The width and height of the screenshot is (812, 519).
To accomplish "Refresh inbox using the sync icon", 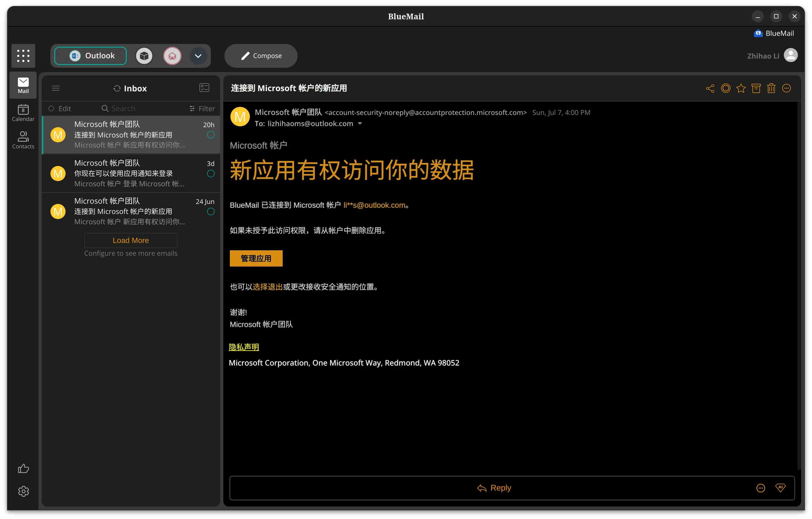I will point(117,88).
